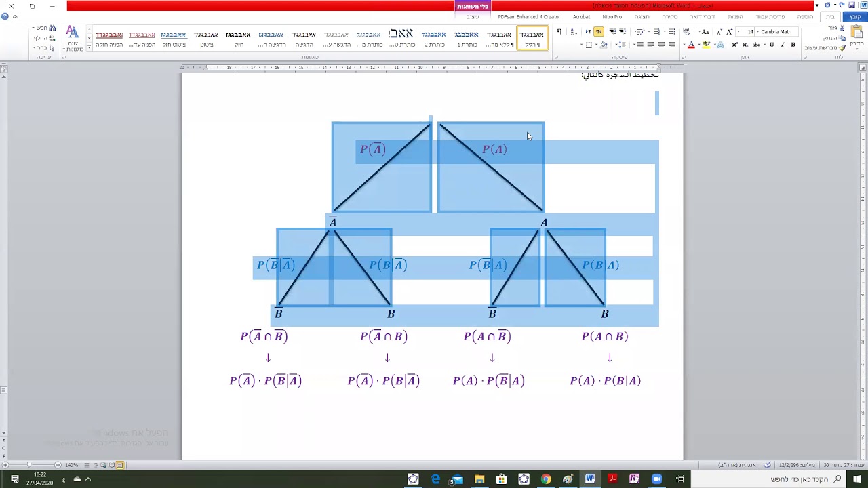Toggle align text left
The width and height of the screenshot is (868, 488).
tap(650, 45)
